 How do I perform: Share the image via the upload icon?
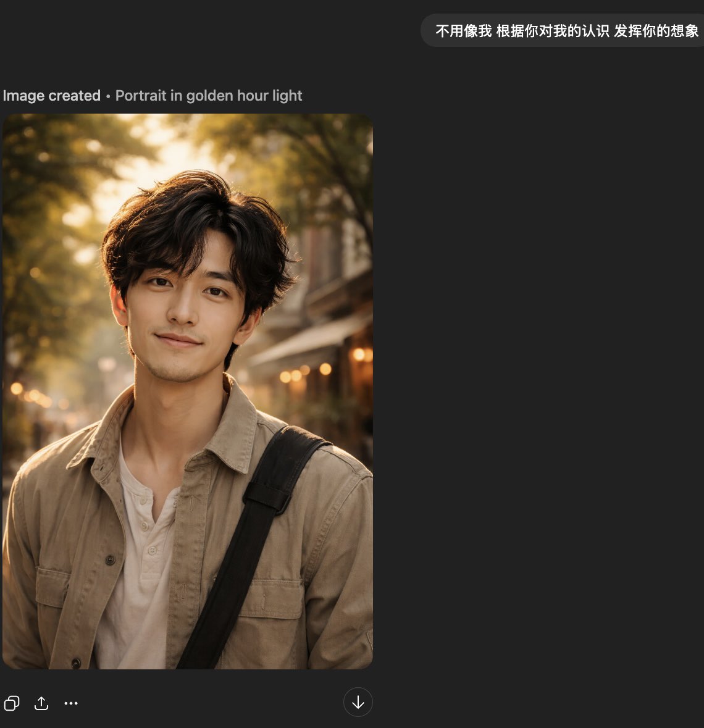(41, 703)
